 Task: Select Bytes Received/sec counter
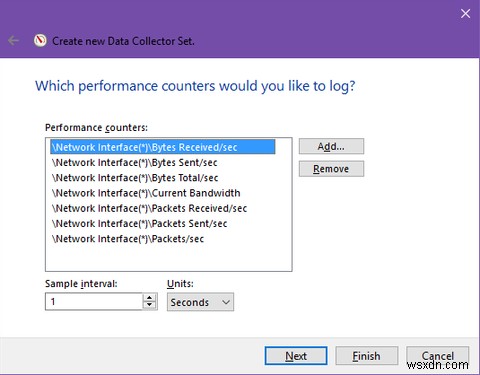click(163, 147)
